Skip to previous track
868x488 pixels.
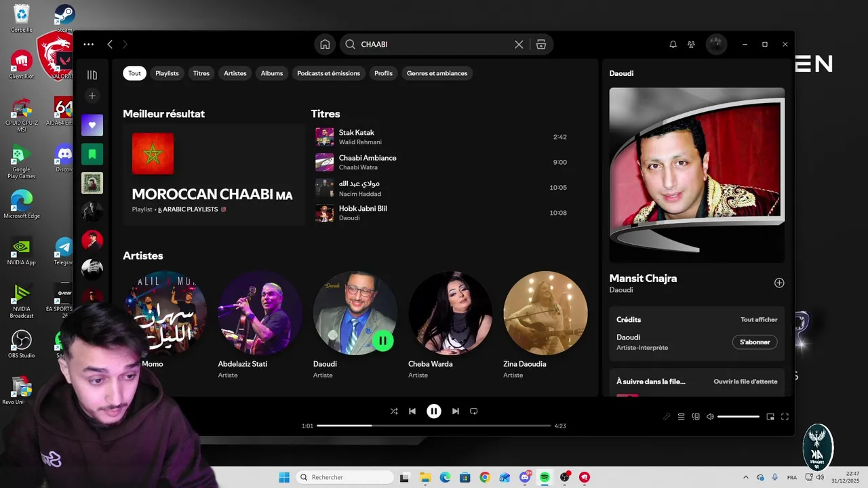[x=412, y=411]
